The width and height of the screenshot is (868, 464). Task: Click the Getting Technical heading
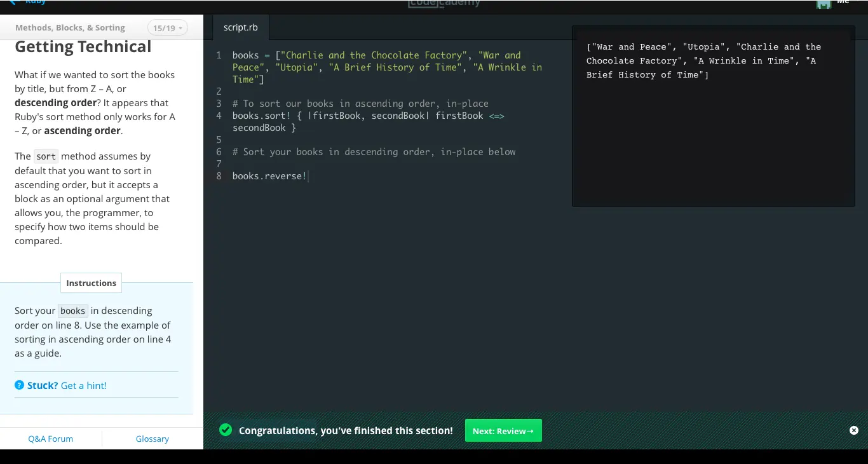pyautogui.click(x=83, y=47)
